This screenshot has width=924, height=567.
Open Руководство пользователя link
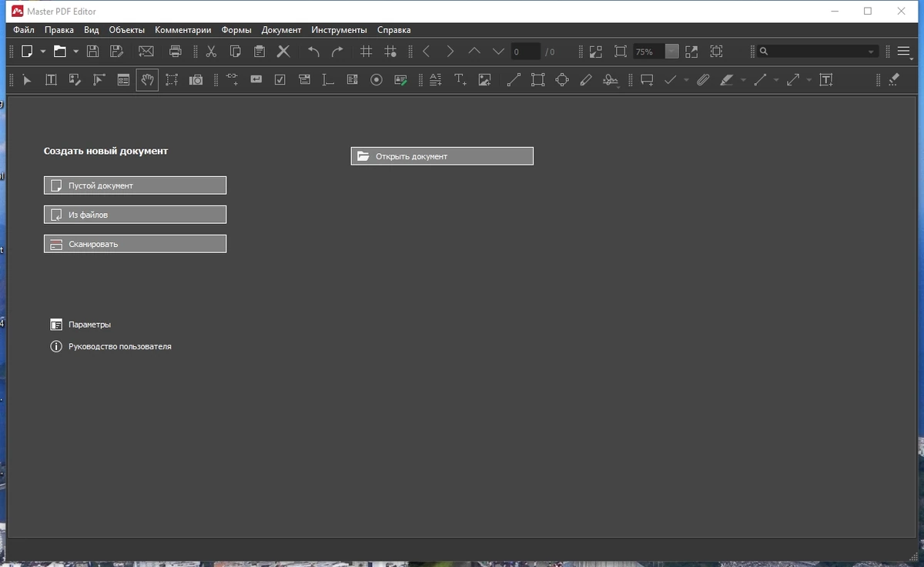pyautogui.click(x=111, y=347)
